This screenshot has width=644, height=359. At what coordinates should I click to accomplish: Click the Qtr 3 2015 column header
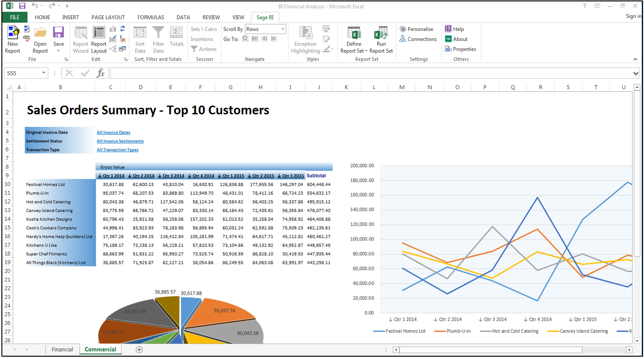pyautogui.click(x=291, y=176)
